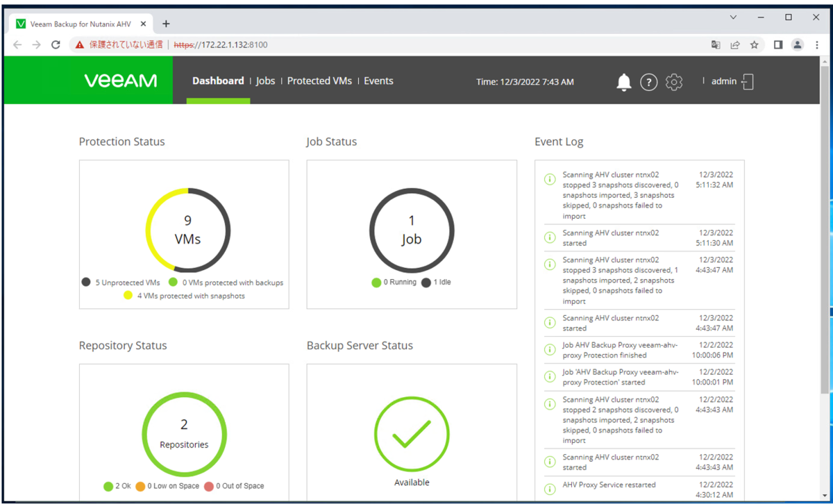Open the help question mark icon

[x=648, y=83]
